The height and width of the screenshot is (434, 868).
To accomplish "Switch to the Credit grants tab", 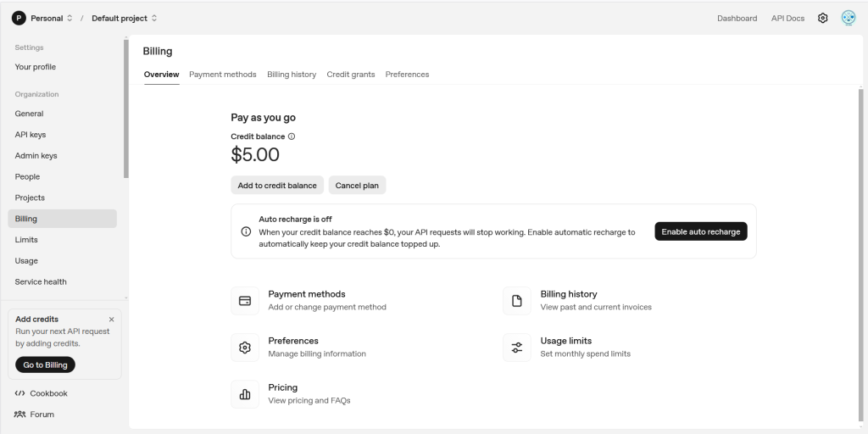I will (351, 75).
